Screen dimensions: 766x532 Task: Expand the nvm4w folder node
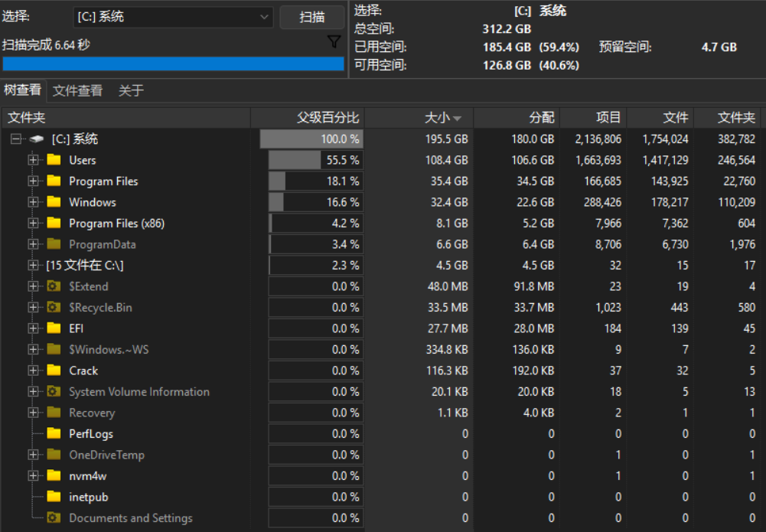pyautogui.click(x=33, y=475)
